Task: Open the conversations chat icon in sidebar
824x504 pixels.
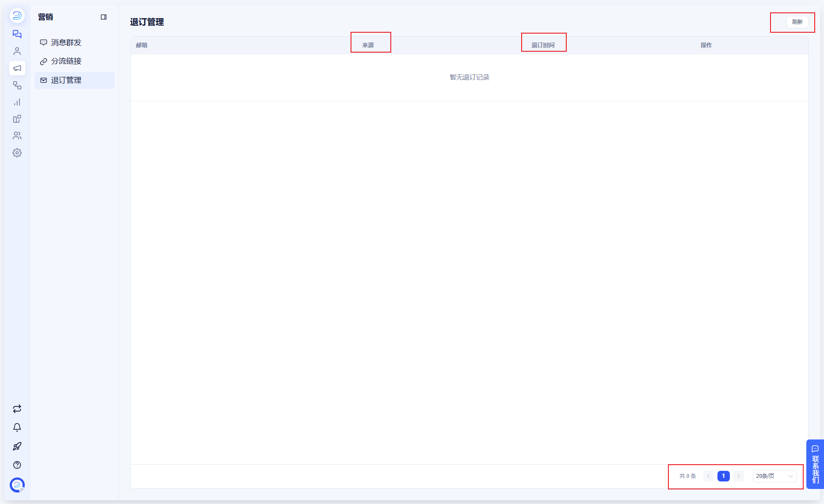Action: 17,34
